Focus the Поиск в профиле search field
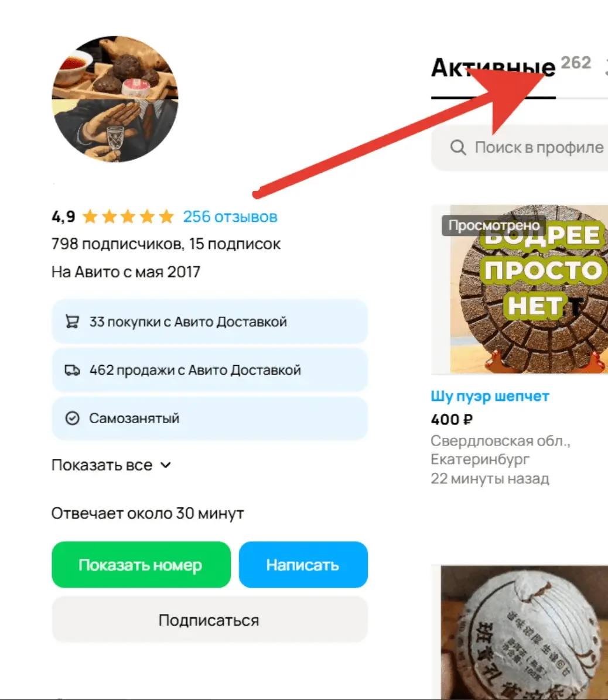The image size is (608, 700). click(x=520, y=147)
